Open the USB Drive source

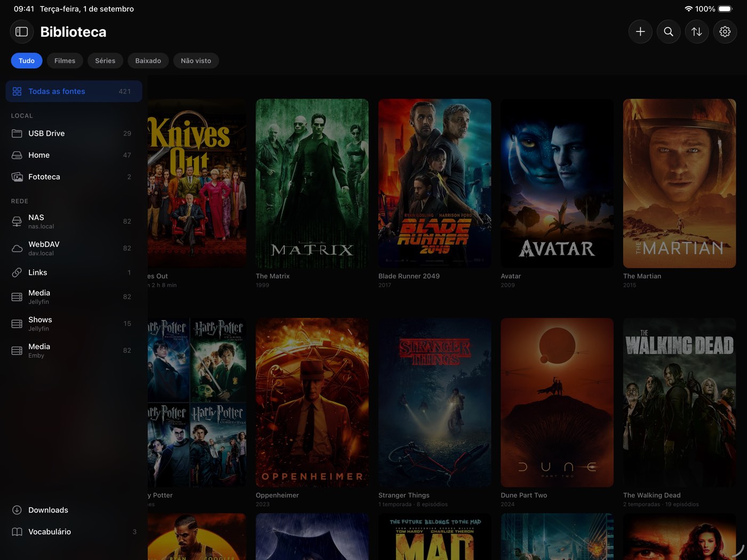[74, 133]
